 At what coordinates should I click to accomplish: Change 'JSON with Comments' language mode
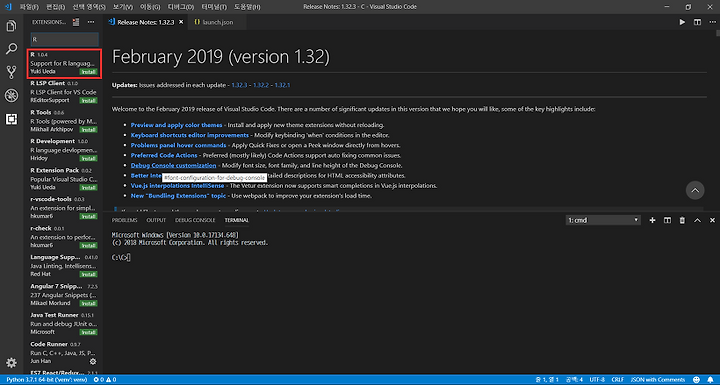[x=658, y=380]
